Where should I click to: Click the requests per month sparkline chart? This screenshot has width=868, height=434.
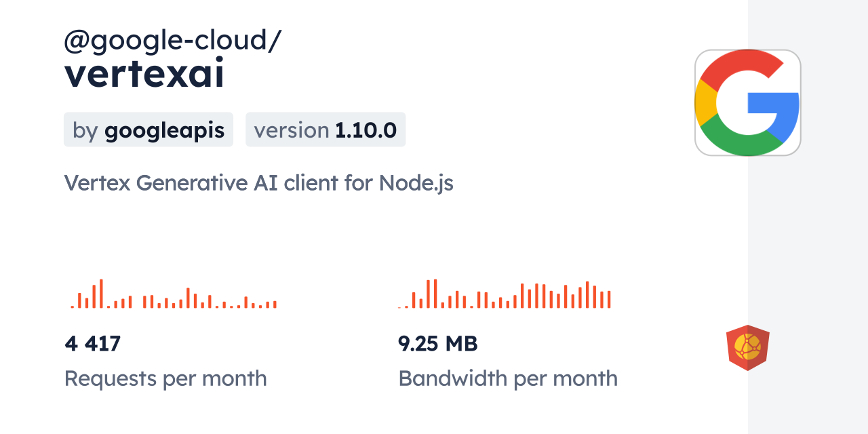click(x=174, y=294)
